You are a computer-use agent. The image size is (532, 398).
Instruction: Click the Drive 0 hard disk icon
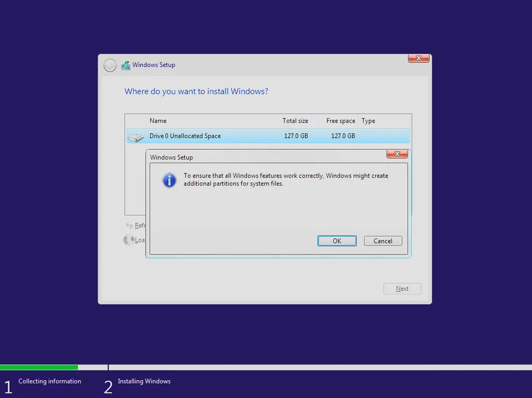tap(136, 137)
